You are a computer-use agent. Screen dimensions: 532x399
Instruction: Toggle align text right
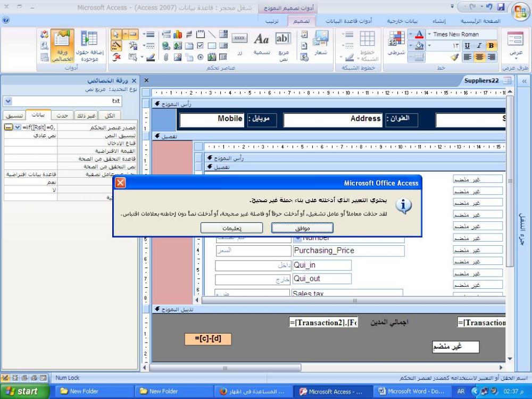pos(491,57)
